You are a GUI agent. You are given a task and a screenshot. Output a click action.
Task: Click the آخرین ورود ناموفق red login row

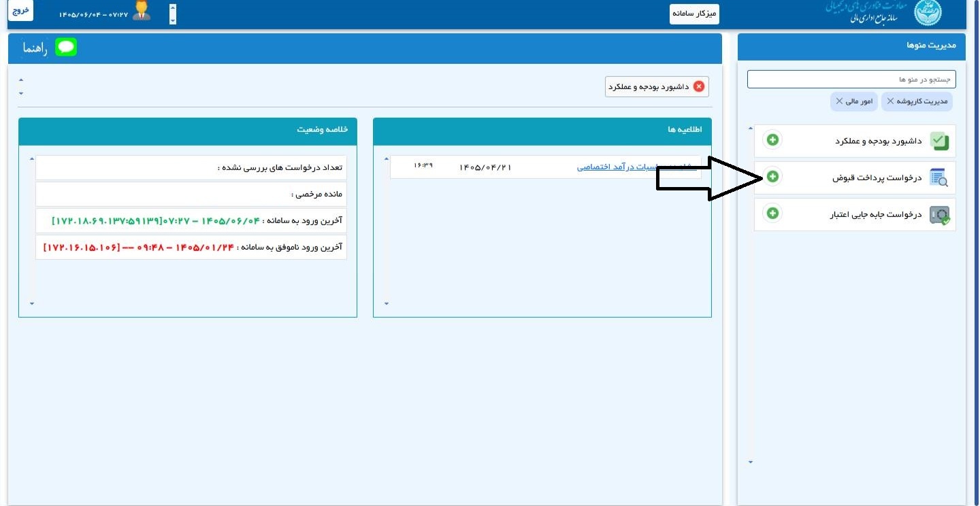191,247
